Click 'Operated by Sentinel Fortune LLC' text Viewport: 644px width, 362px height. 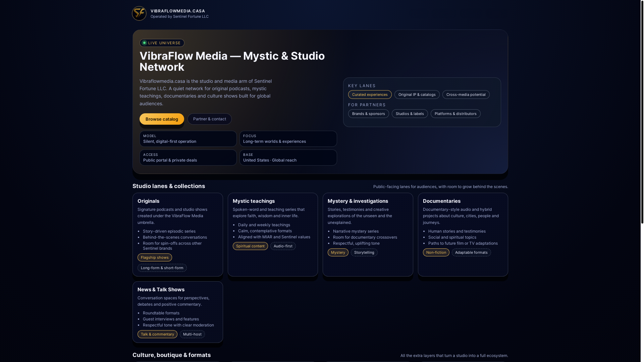point(179,16)
